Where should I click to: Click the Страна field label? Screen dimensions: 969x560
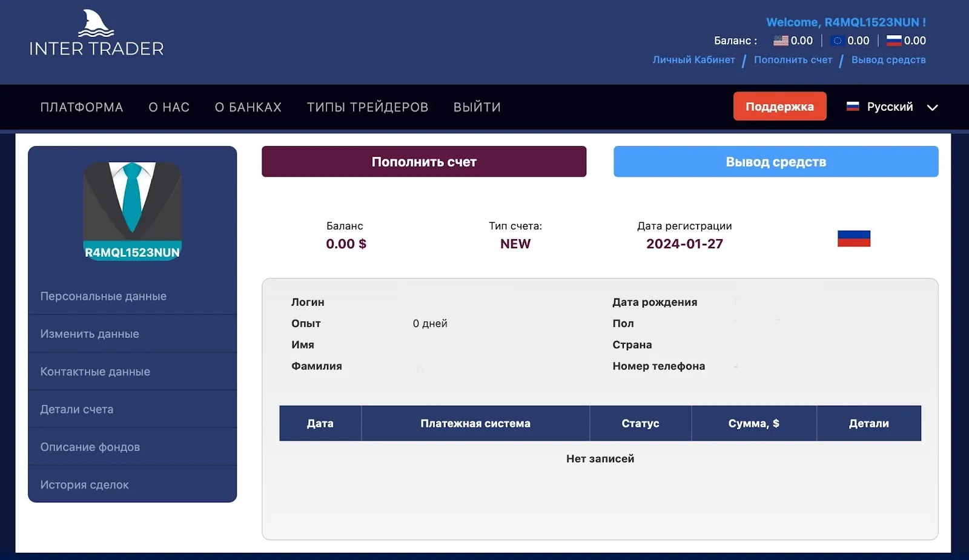coord(632,345)
